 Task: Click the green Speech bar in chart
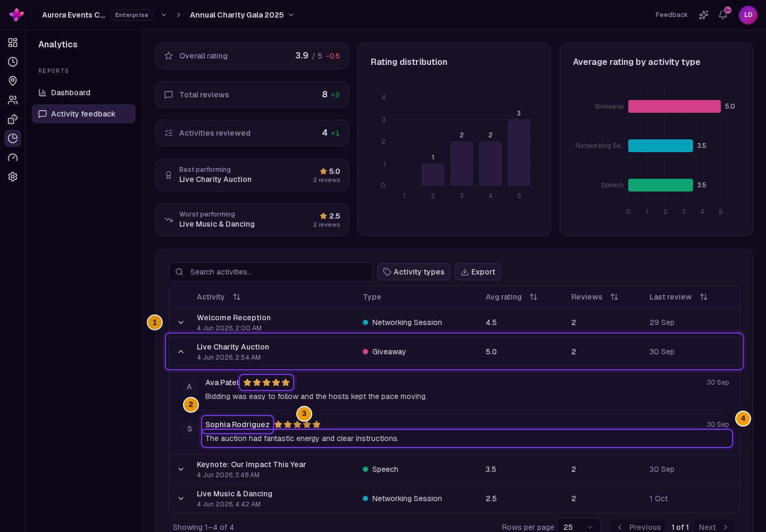pos(661,185)
